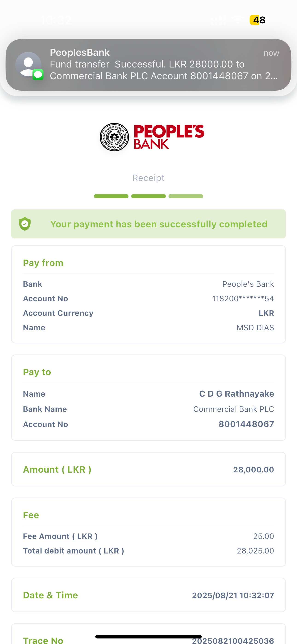Tap the green shield checkmark icon
This screenshot has width=297, height=644.
click(25, 224)
